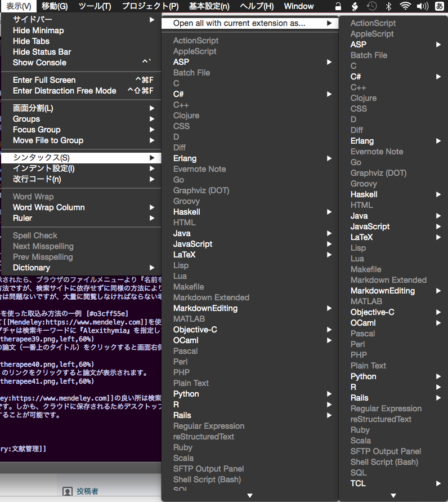Click the 投稿者 label below the editor
448x502 pixels.
pos(87,491)
